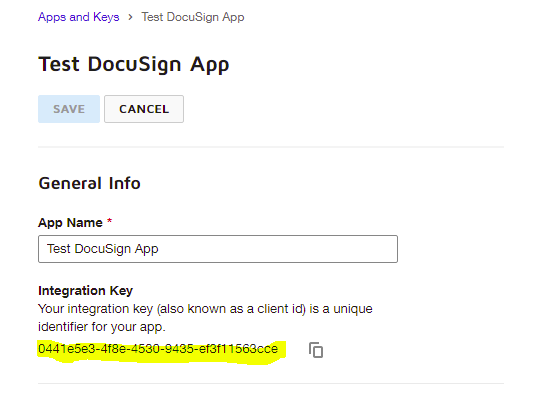The height and width of the screenshot is (396, 544).
Task: Click the App Name field label
Action: [x=70, y=223]
